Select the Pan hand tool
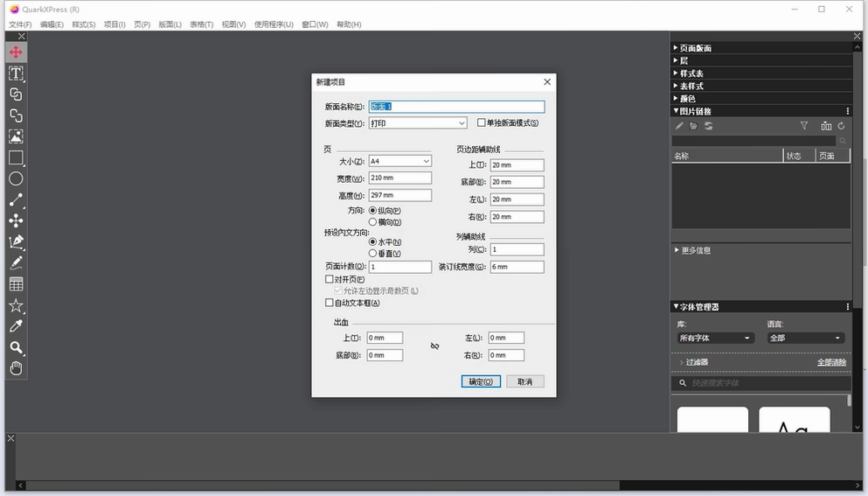 click(16, 368)
